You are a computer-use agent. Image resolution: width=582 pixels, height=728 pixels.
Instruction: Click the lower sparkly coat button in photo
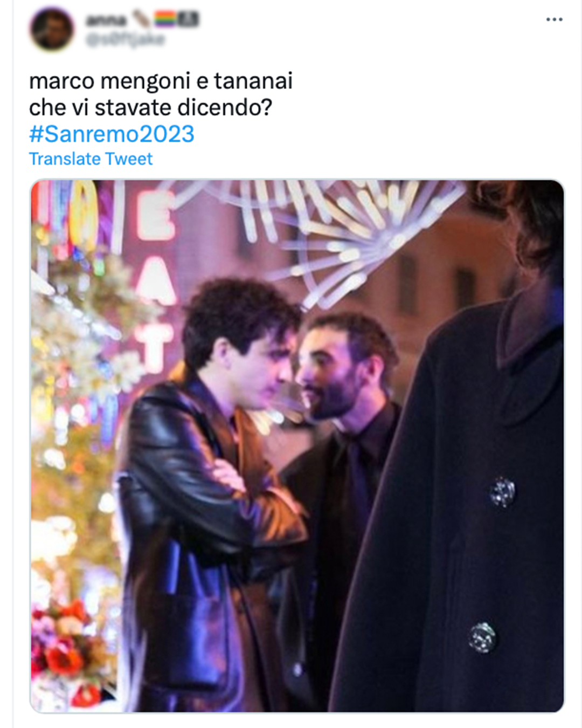482,638
